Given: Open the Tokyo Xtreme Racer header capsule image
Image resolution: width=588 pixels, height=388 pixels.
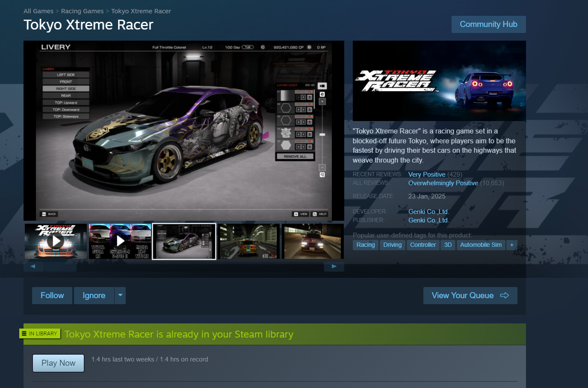Looking at the screenshot, I should 439,81.
